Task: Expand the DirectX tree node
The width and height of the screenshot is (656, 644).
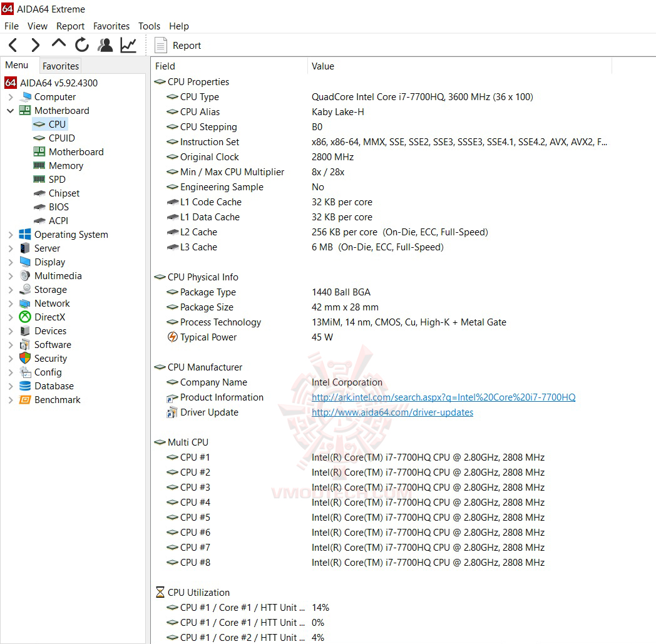Action: pos(11,317)
